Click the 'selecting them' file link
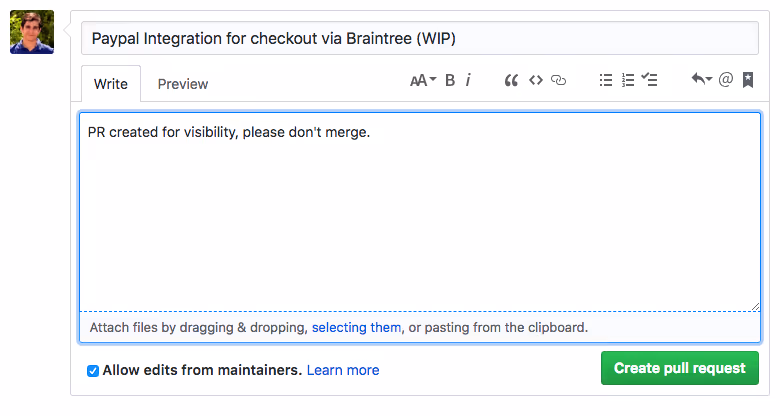Image resolution: width=780 pixels, height=416 pixels. (x=356, y=327)
